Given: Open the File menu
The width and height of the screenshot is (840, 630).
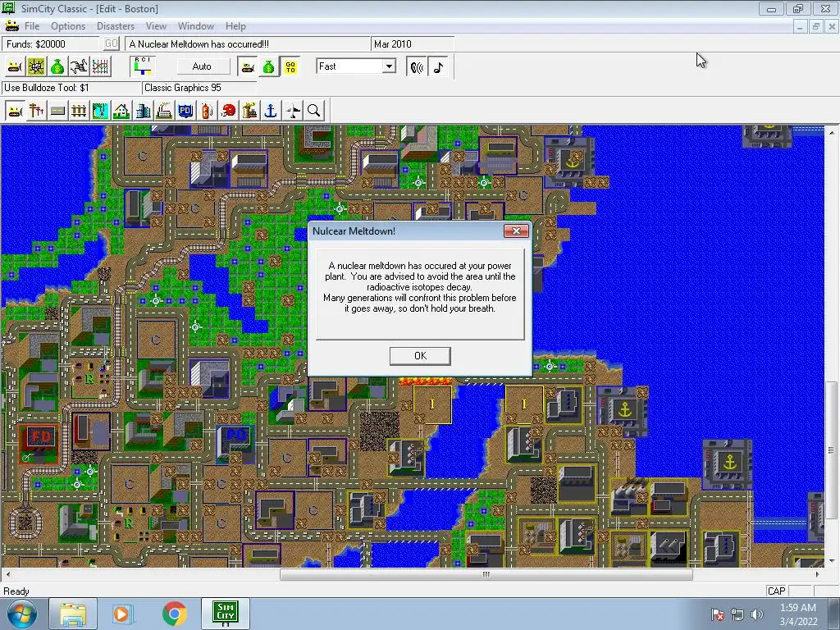Looking at the screenshot, I should coord(32,26).
